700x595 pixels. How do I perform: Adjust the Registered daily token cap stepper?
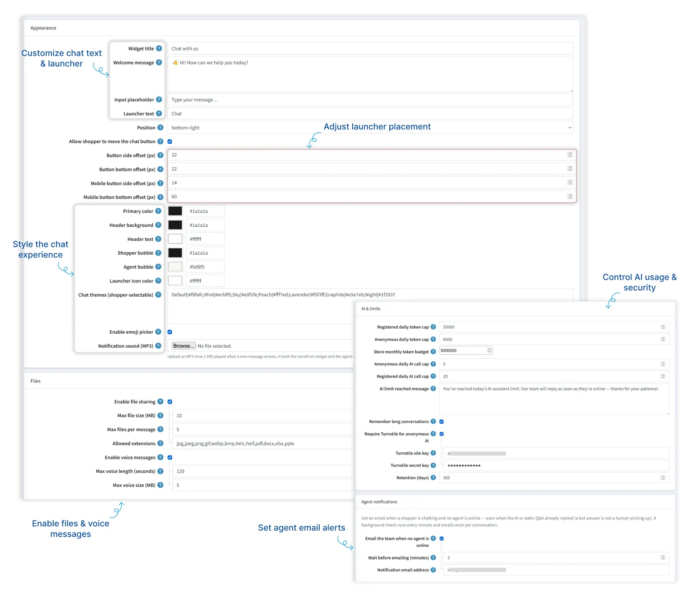(663, 327)
